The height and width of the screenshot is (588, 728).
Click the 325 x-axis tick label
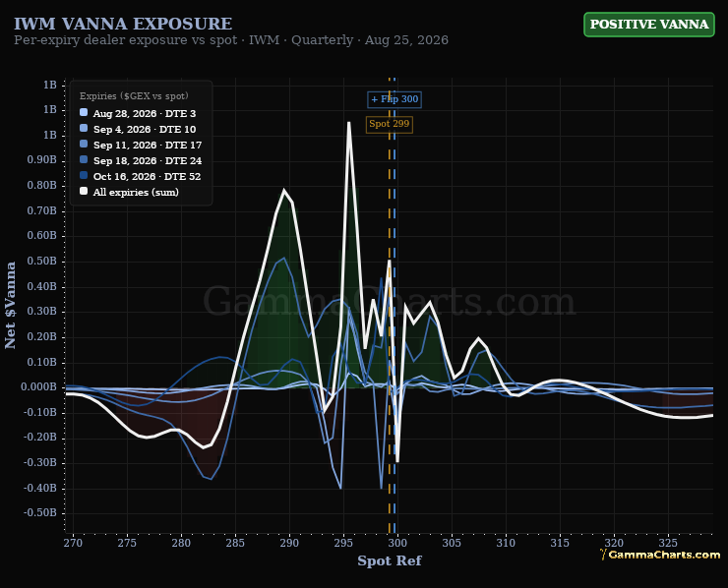(x=668, y=543)
